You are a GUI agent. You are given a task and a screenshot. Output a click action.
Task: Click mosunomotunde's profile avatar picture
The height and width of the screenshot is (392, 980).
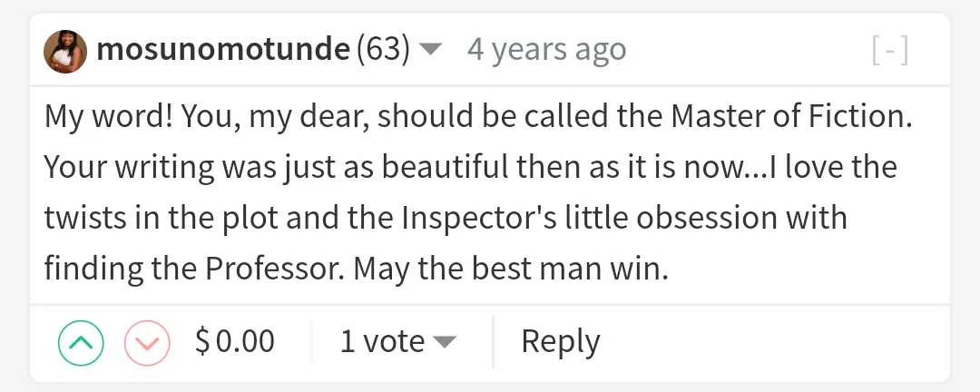coord(65,51)
